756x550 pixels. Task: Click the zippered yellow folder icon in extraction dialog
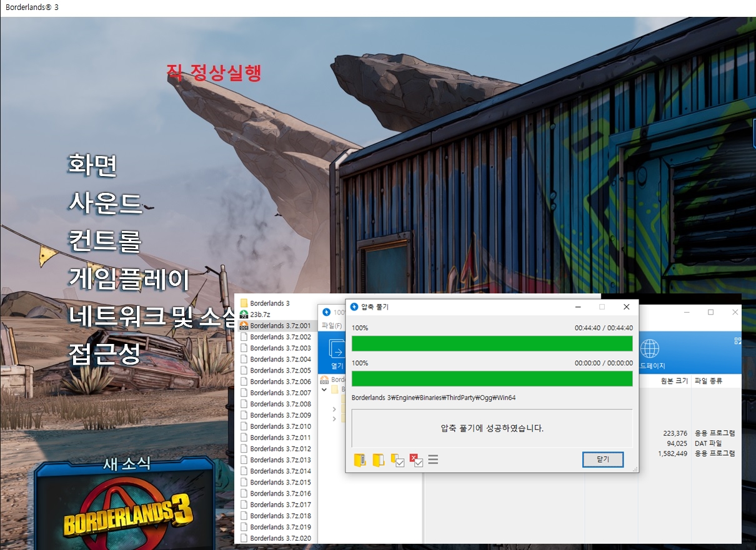[x=359, y=460]
